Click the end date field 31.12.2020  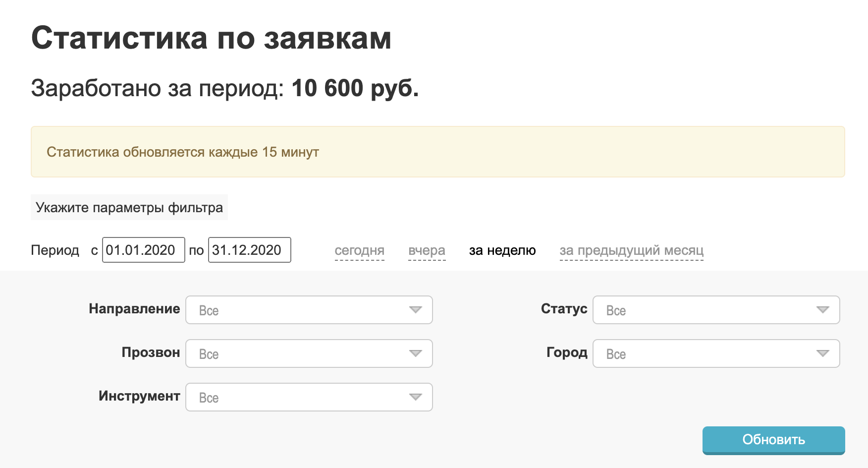click(x=249, y=250)
